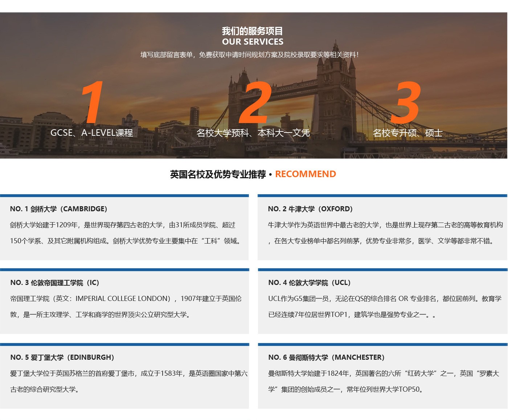
Task: Click the 英国名校及优势专业推荐 heading text
Action: pyautogui.click(x=218, y=174)
